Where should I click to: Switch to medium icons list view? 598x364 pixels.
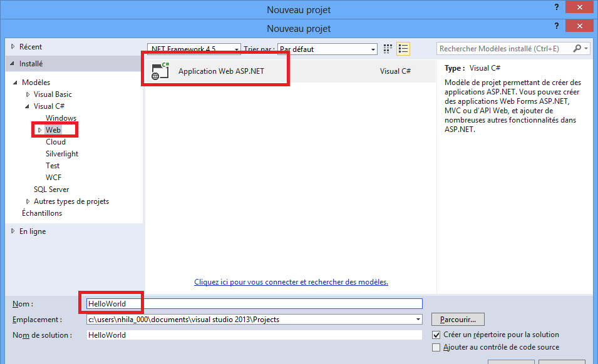click(x=403, y=49)
